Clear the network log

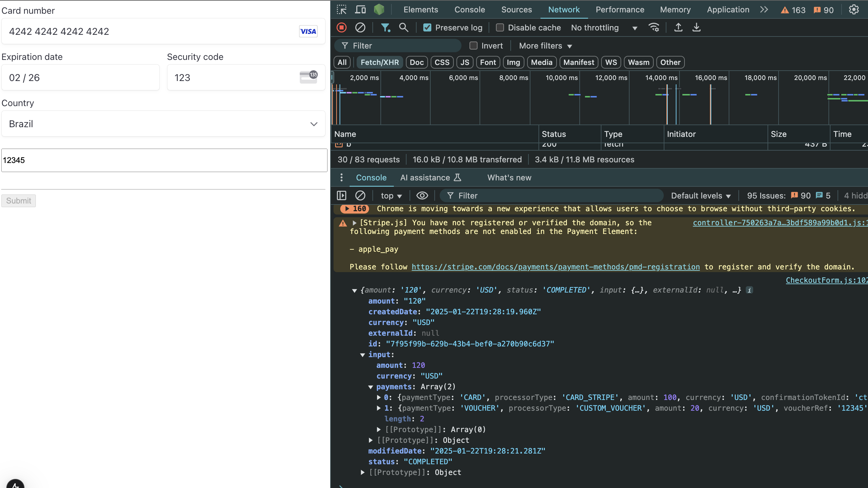click(360, 28)
